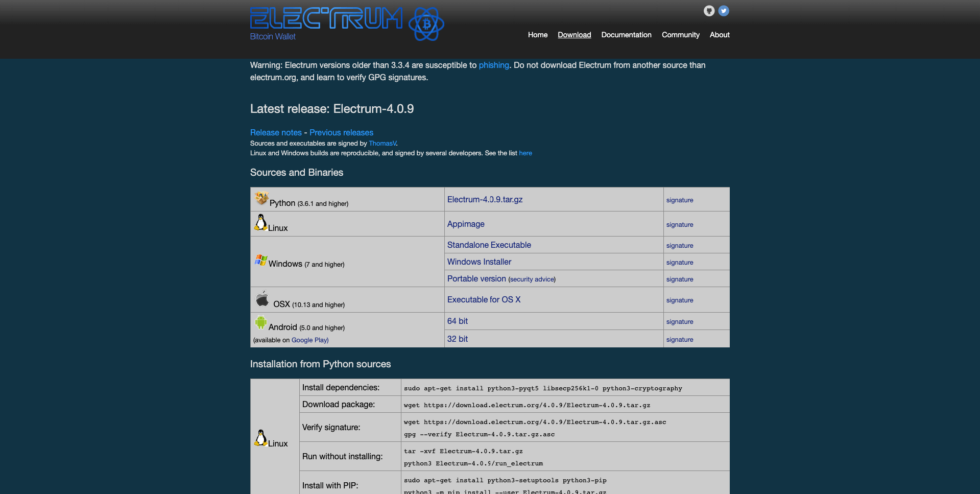Download the Windows Standalone Executable

pos(489,245)
